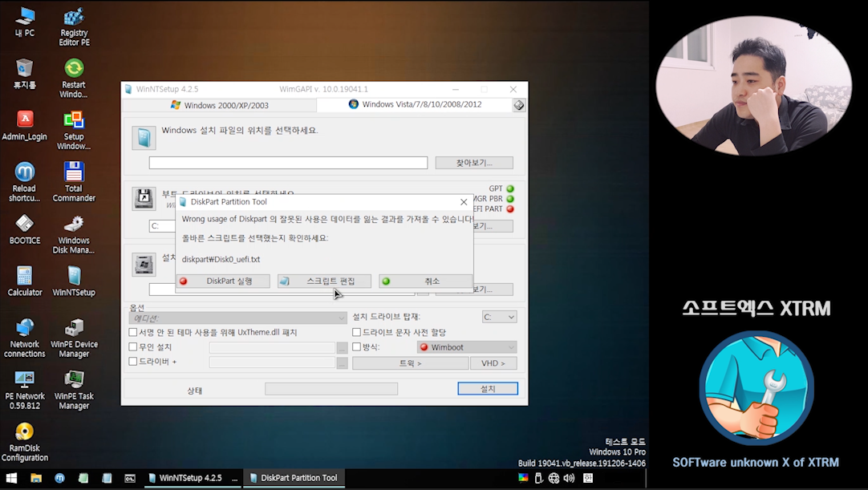Click the DiskPart 실행 button
Viewport: 868px width, 490px height.
click(x=223, y=281)
